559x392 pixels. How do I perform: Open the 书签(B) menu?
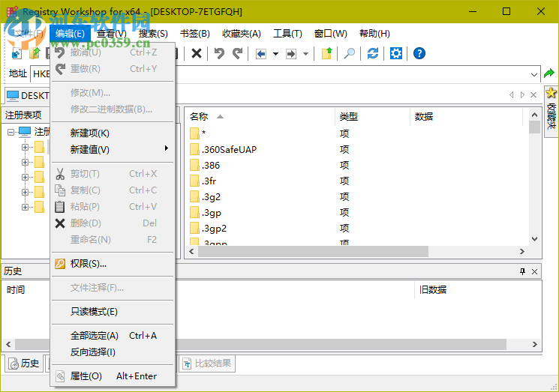(x=194, y=34)
